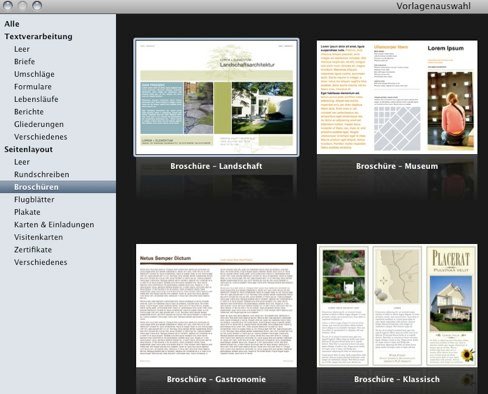Select the Gliederungen category

[x=39, y=124]
